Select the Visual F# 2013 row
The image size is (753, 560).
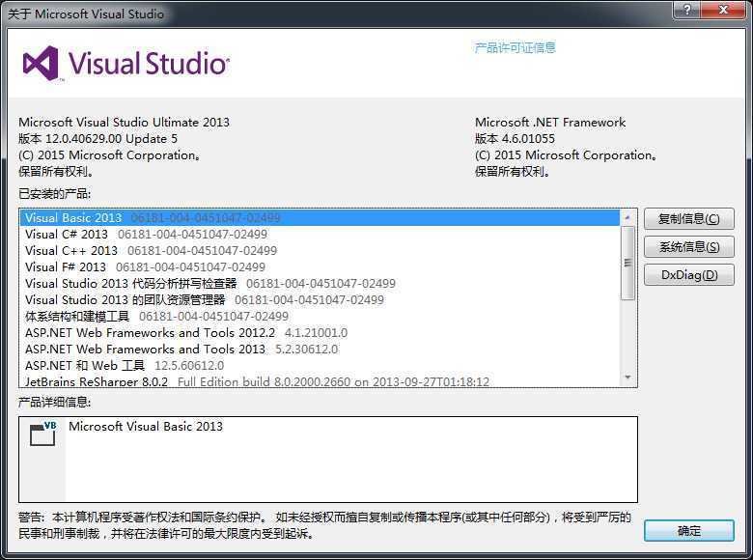320,266
